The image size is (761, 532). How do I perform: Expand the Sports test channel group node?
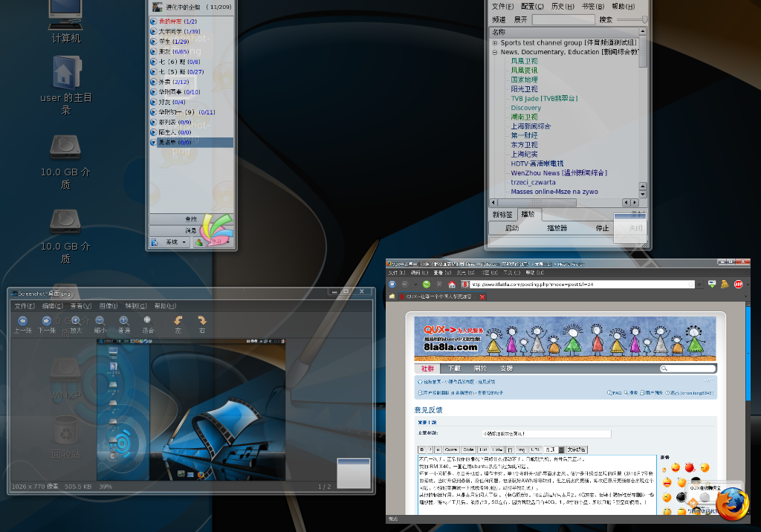(495, 42)
